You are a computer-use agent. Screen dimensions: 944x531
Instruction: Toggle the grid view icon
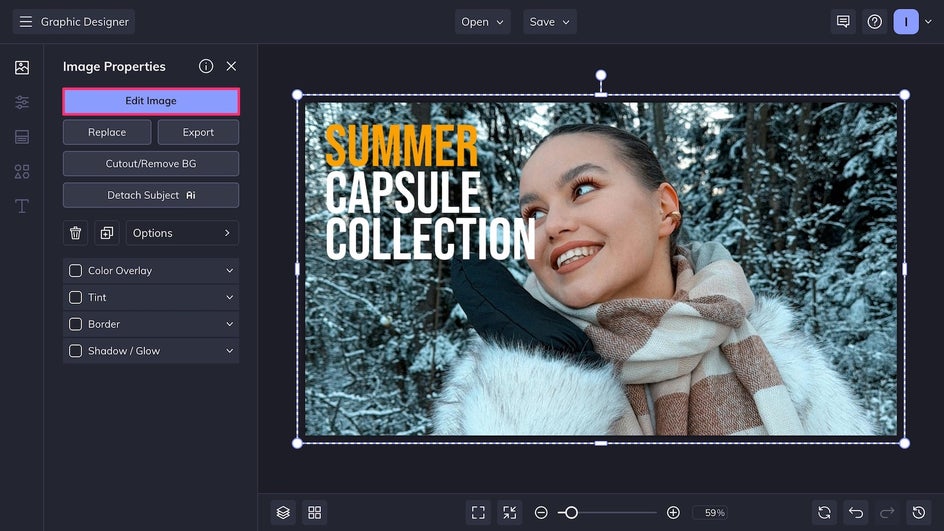pyautogui.click(x=314, y=512)
